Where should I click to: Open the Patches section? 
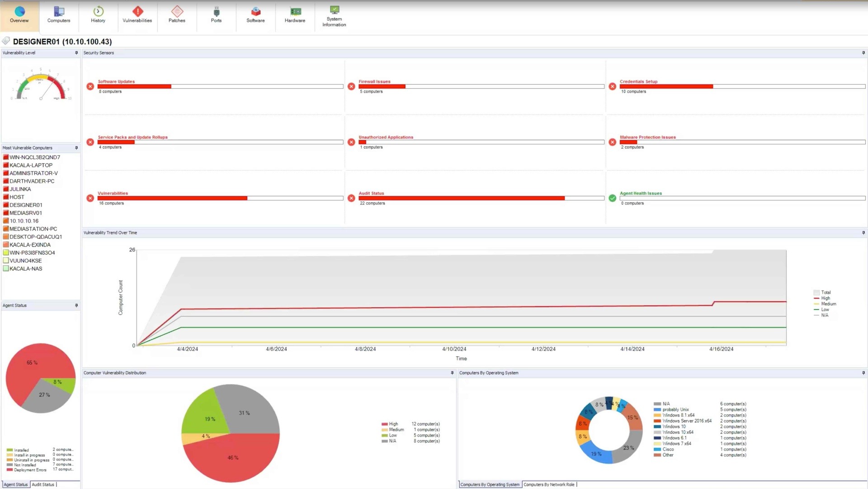[x=177, y=15]
